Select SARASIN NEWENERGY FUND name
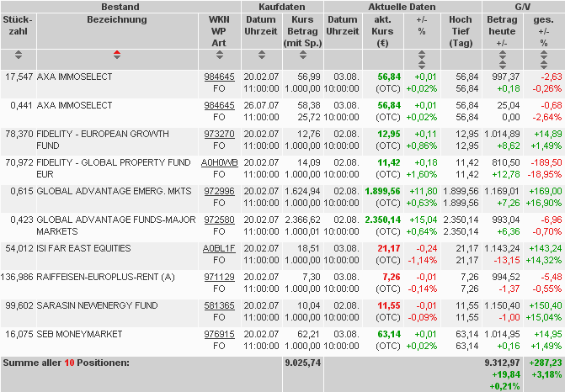565x392 pixels. click(98, 305)
